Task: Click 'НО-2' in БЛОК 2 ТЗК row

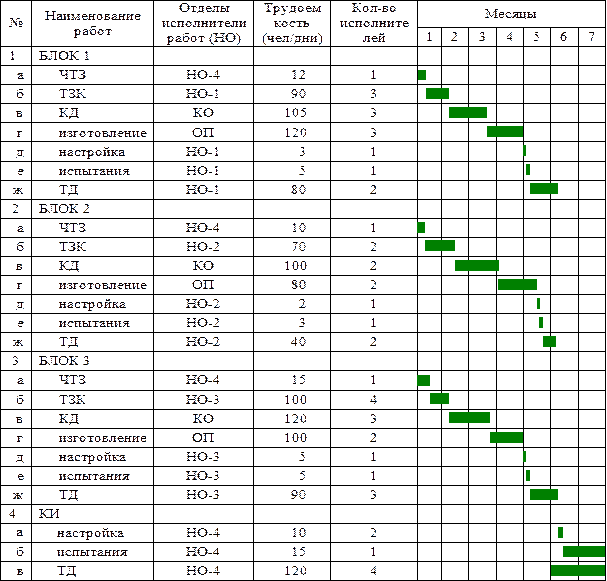Action: [x=203, y=247]
